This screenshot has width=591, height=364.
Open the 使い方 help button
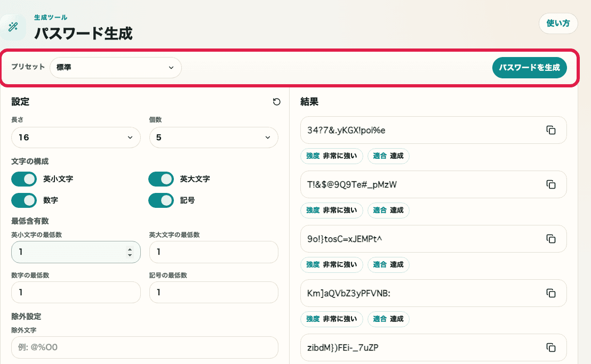click(558, 23)
